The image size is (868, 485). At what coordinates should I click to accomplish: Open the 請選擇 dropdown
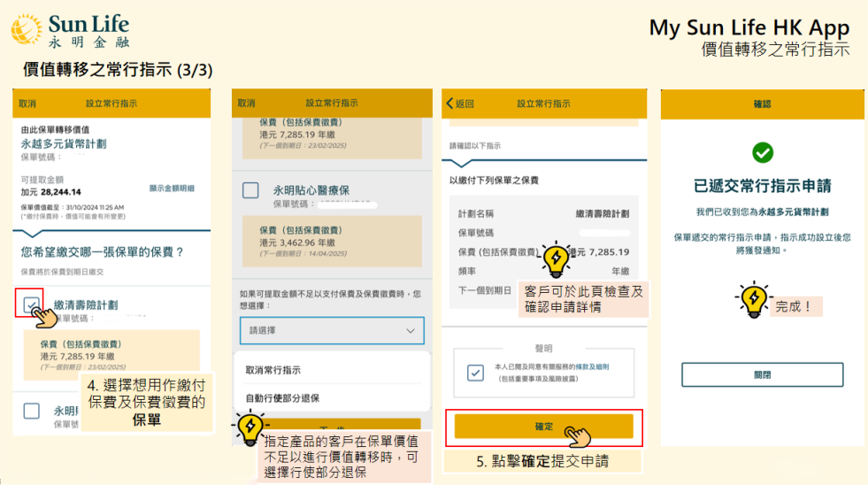point(331,330)
